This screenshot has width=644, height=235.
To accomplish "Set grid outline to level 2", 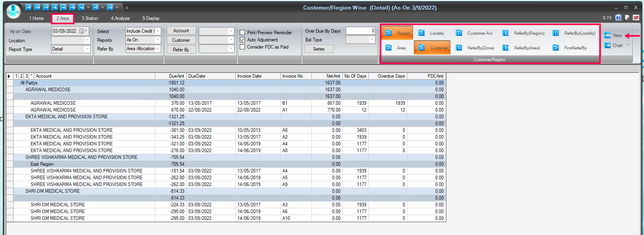I will click(x=22, y=76).
